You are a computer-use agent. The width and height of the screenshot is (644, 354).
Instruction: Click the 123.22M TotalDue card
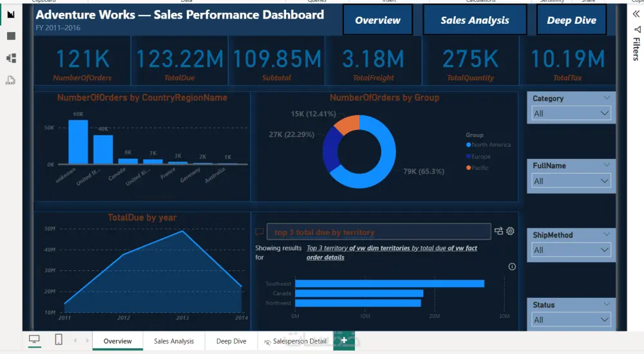180,61
